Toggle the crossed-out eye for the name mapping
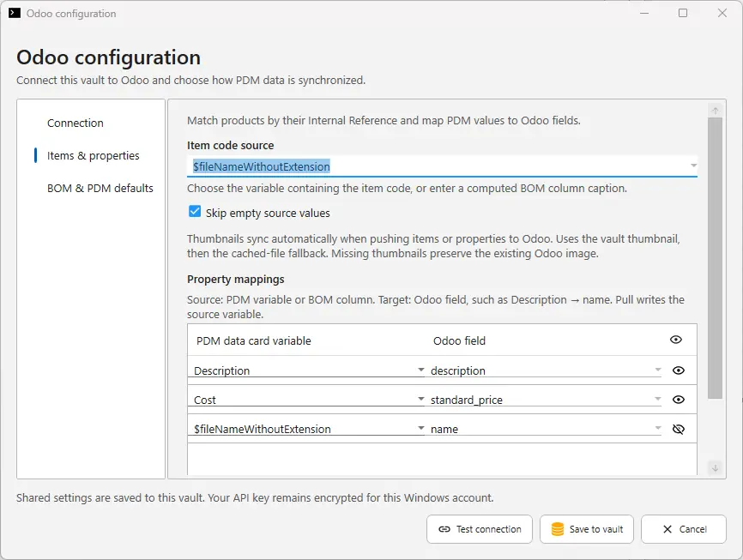 678,430
